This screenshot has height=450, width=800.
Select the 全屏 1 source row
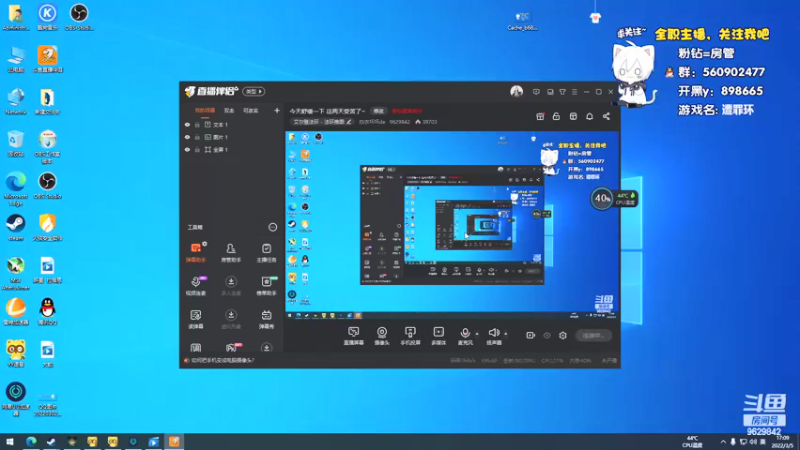[x=232, y=149]
